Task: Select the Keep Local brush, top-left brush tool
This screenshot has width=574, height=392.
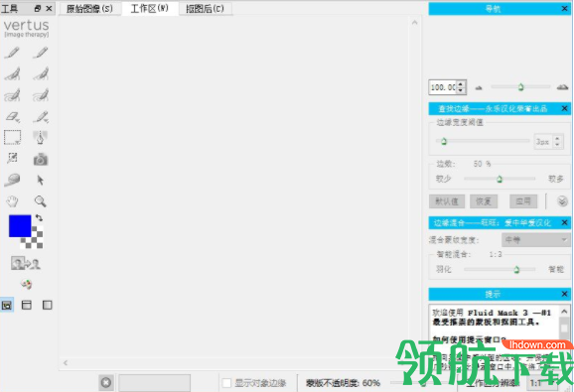Action: click(12, 53)
